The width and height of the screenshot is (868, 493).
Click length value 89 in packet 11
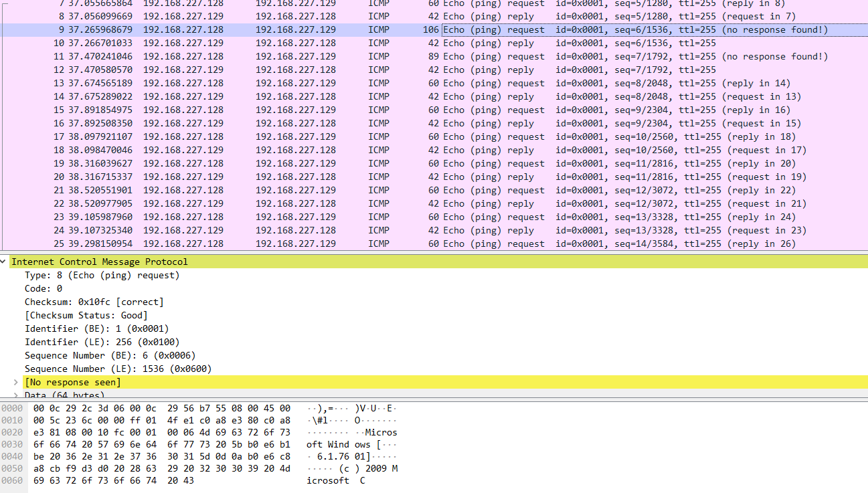point(434,56)
